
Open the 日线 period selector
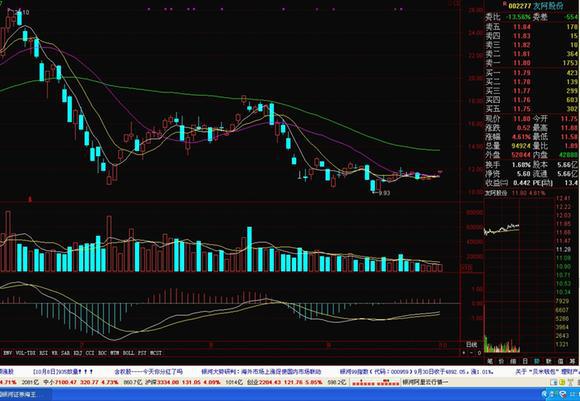(471, 345)
